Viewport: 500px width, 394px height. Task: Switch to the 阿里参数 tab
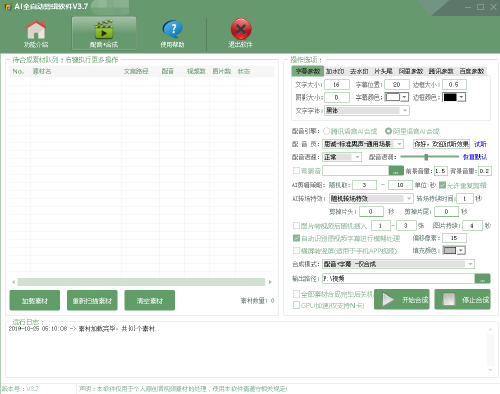click(x=411, y=71)
